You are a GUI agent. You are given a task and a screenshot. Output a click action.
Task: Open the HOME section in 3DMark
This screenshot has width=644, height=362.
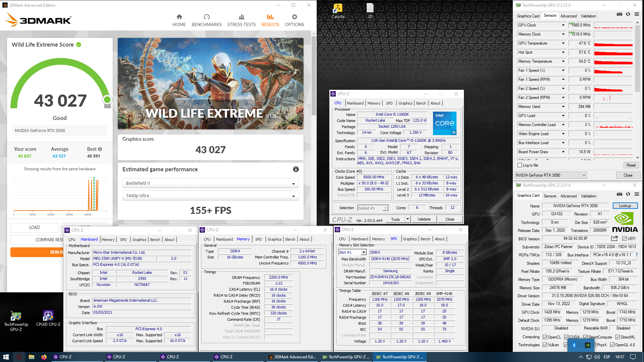click(179, 20)
